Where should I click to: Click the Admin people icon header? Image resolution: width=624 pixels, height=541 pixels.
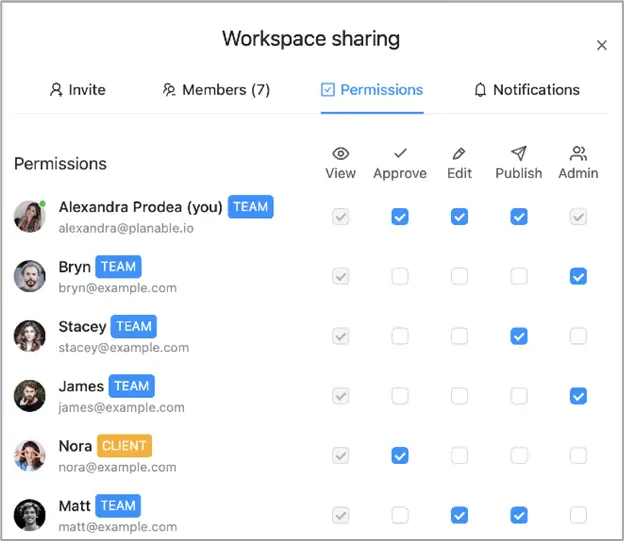point(578,153)
